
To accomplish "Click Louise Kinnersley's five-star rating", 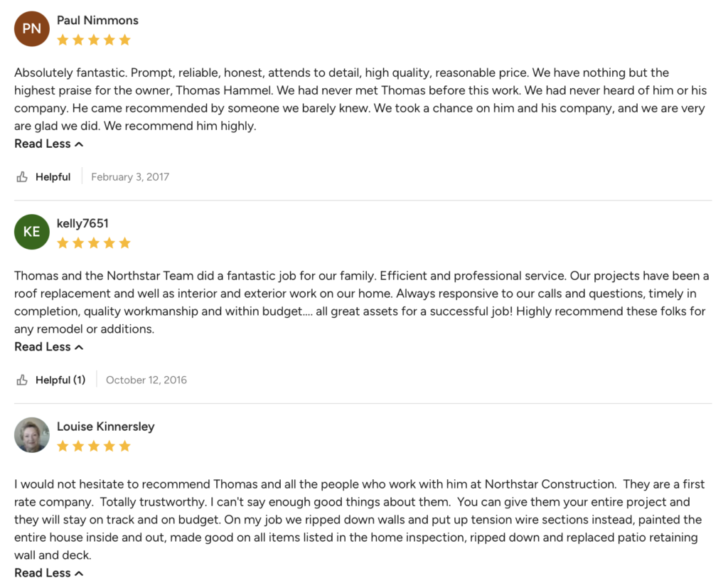I will tap(94, 447).
